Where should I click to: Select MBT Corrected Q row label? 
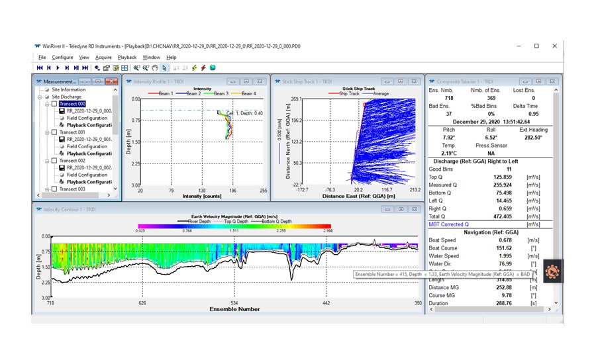coord(448,224)
